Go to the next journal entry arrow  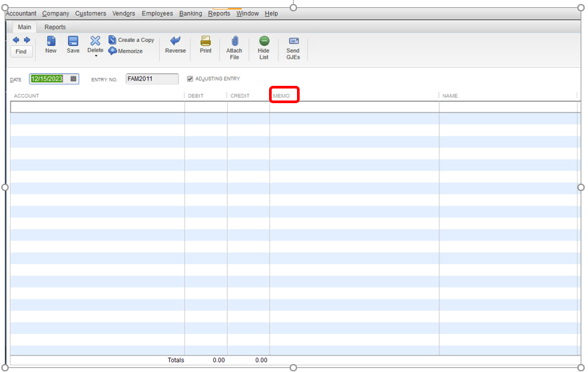(x=27, y=40)
